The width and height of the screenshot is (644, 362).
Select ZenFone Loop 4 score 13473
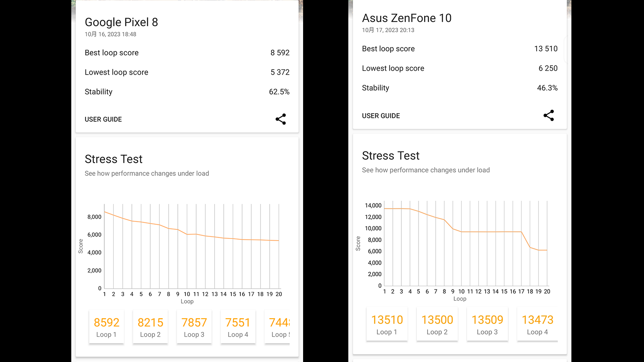(x=537, y=324)
